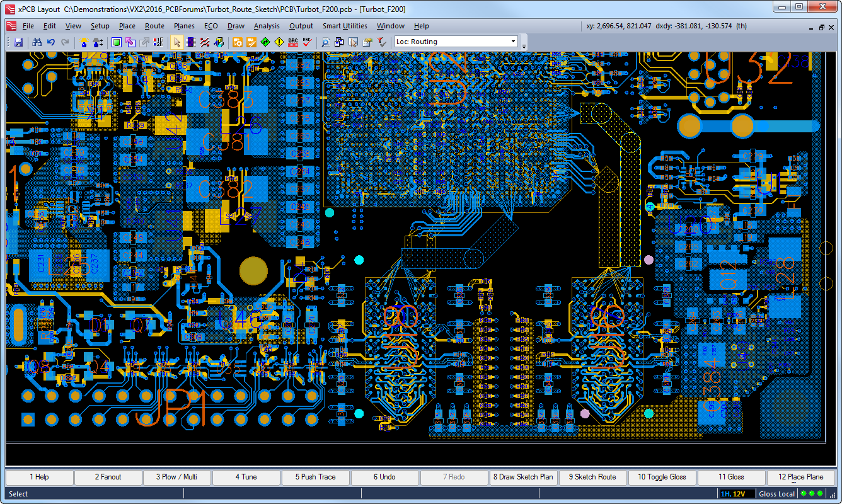This screenshot has height=504, width=842.
Task: Open the Route menu
Action: [154, 26]
